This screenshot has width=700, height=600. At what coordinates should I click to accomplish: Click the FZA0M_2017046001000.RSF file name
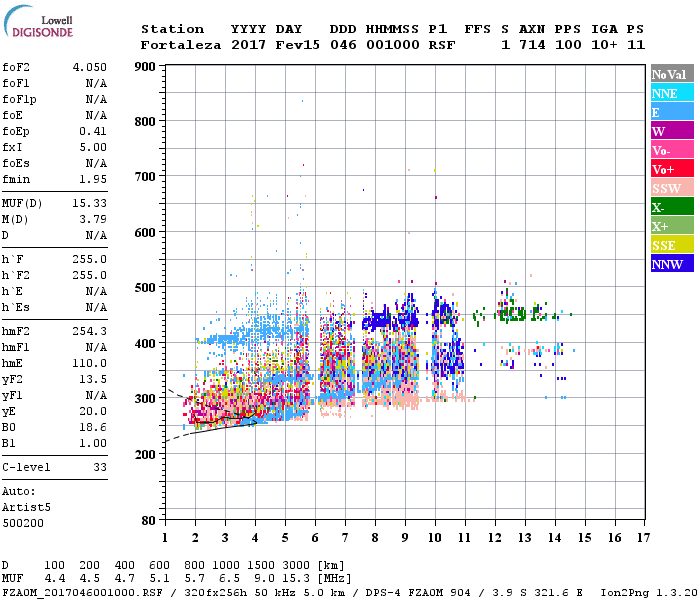tap(83, 593)
